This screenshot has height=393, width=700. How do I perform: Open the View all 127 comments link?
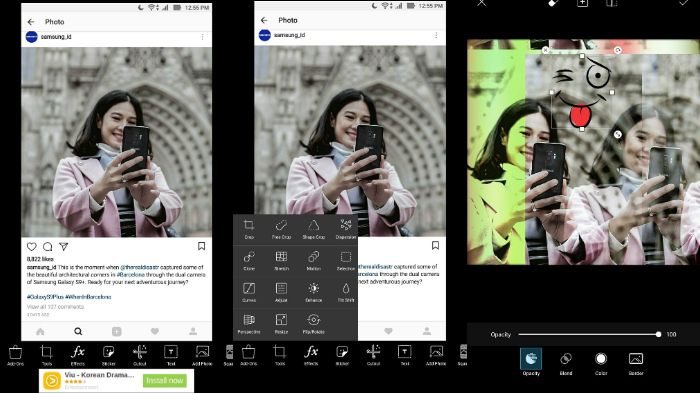(55, 307)
